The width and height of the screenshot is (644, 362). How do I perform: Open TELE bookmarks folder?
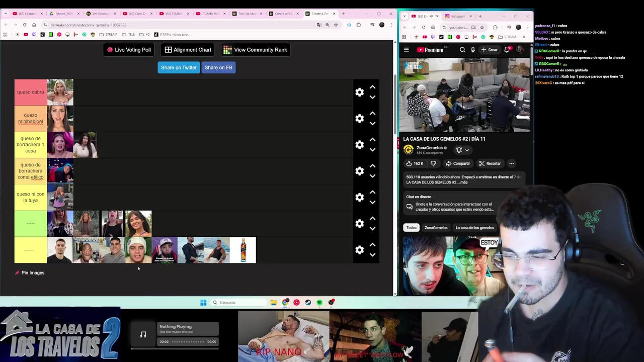coord(128,35)
